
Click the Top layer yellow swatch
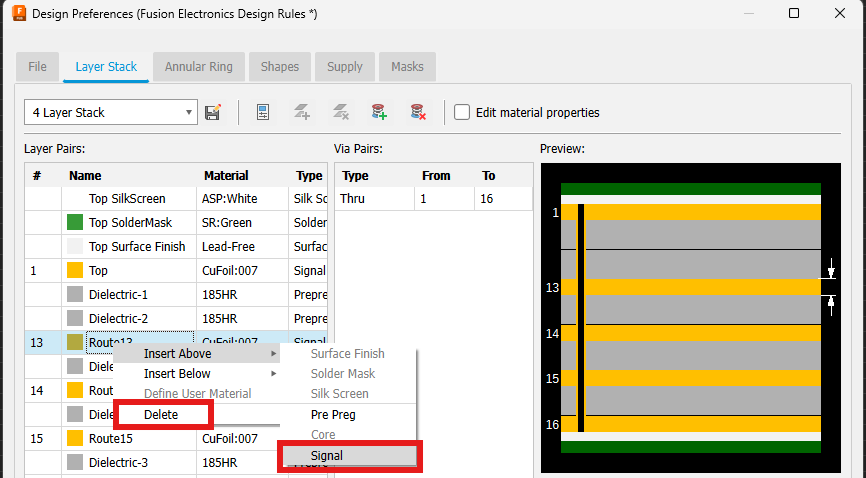point(75,270)
